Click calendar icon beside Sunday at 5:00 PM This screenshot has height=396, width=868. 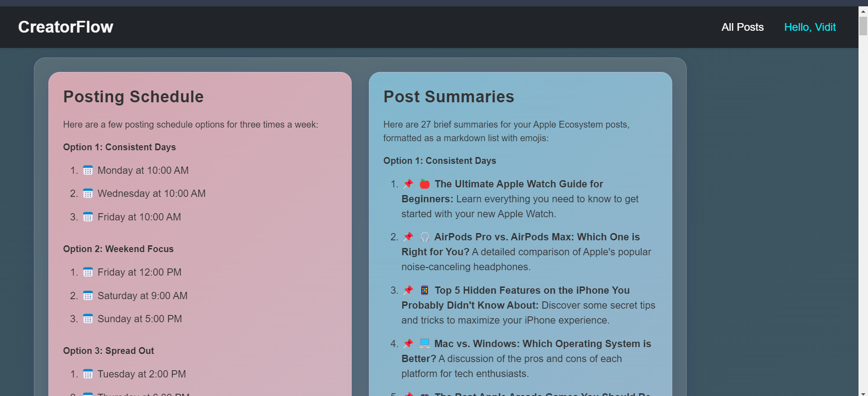[88, 319]
